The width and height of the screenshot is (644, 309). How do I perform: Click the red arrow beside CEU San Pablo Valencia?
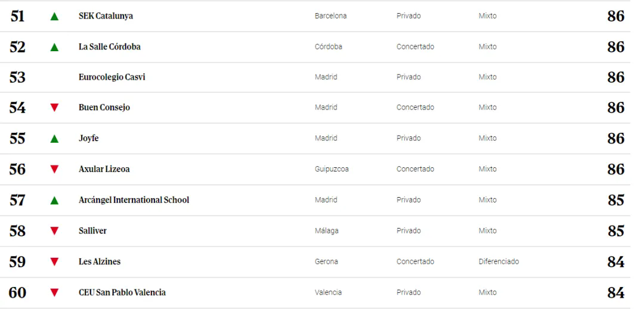click(54, 292)
